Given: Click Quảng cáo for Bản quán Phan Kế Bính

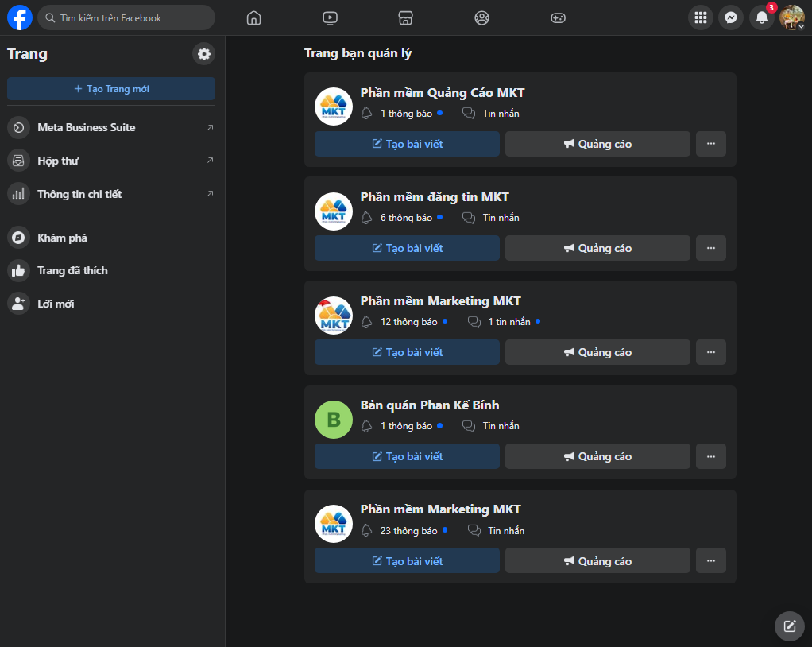Looking at the screenshot, I should pos(597,456).
